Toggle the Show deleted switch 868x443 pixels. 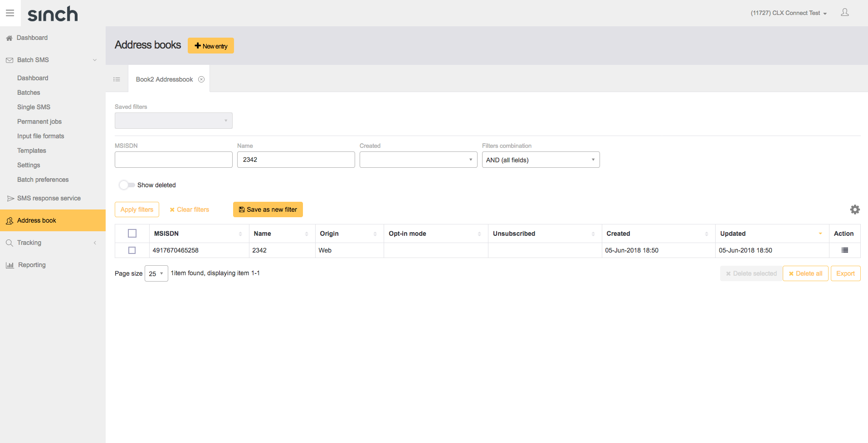127,185
